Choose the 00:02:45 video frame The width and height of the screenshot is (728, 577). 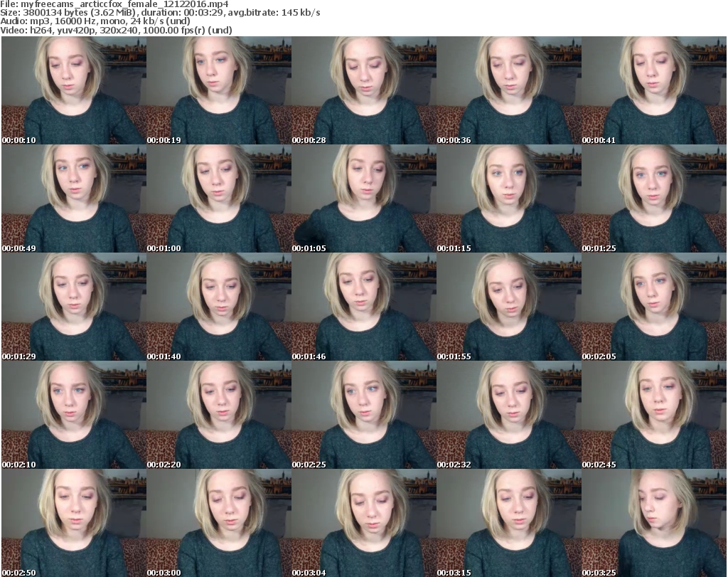coord(654,415)
